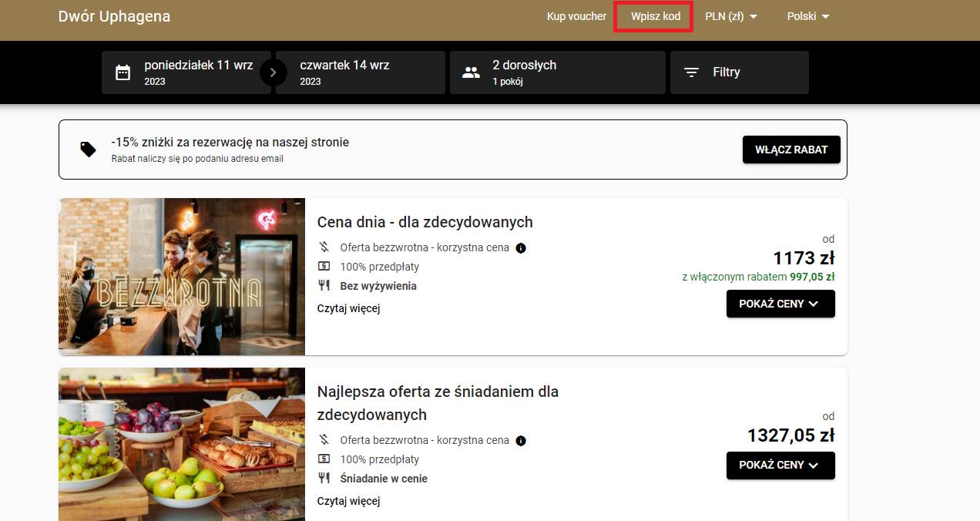Expand prices for Cena dnia offer
The width and height of the screenshot is (980, 521).
coord(780,304)
